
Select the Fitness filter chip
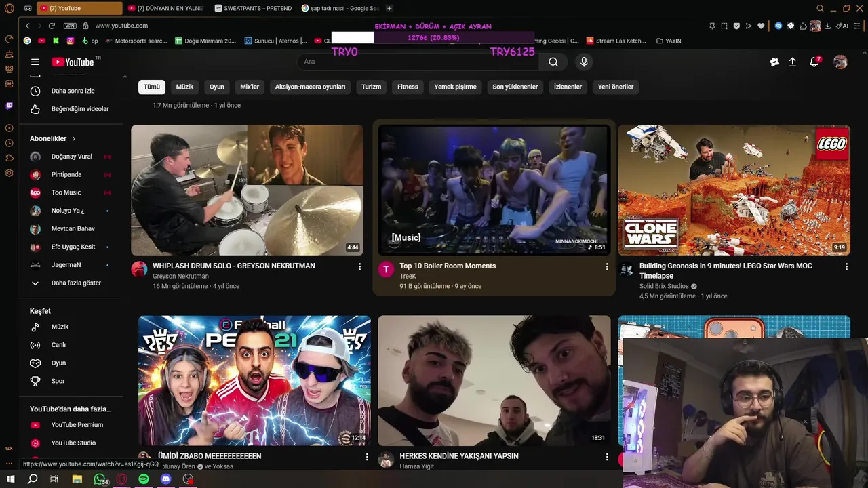click(408, 87)
